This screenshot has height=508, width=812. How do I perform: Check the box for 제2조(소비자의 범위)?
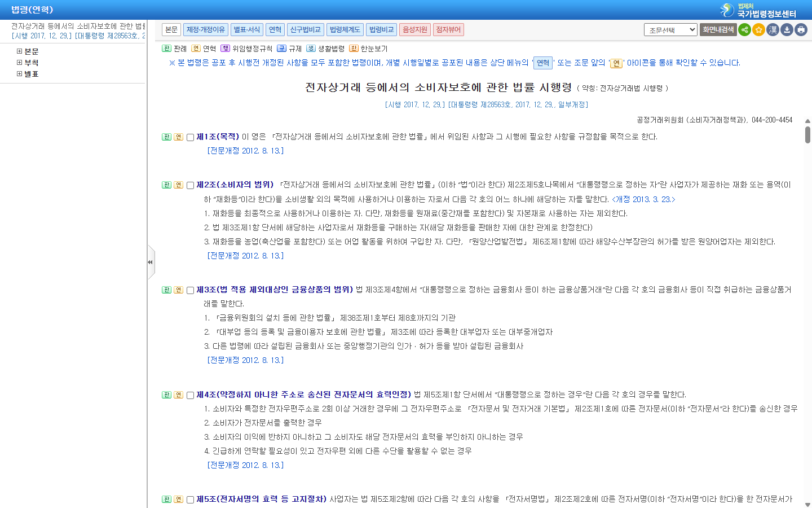point(190,185)
